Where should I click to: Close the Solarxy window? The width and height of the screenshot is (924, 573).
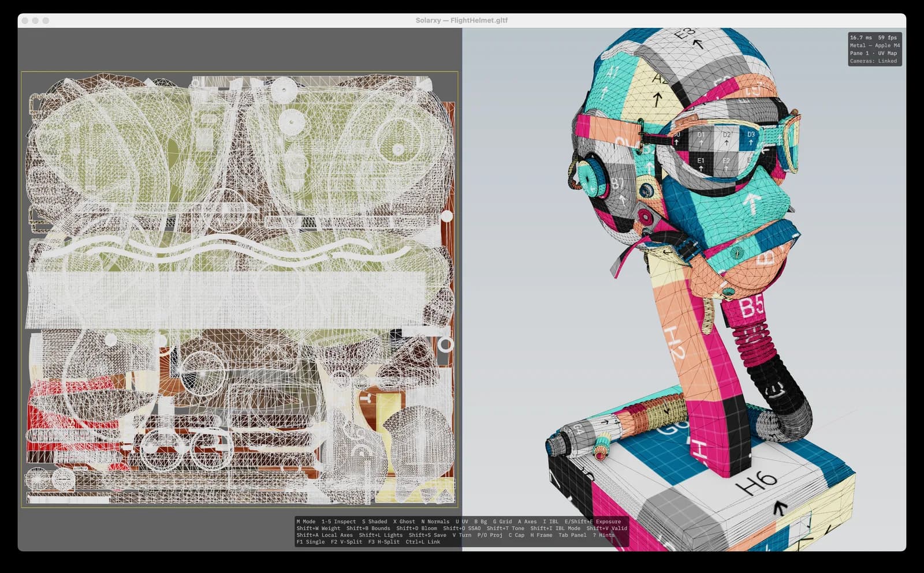tap(25, 21)
